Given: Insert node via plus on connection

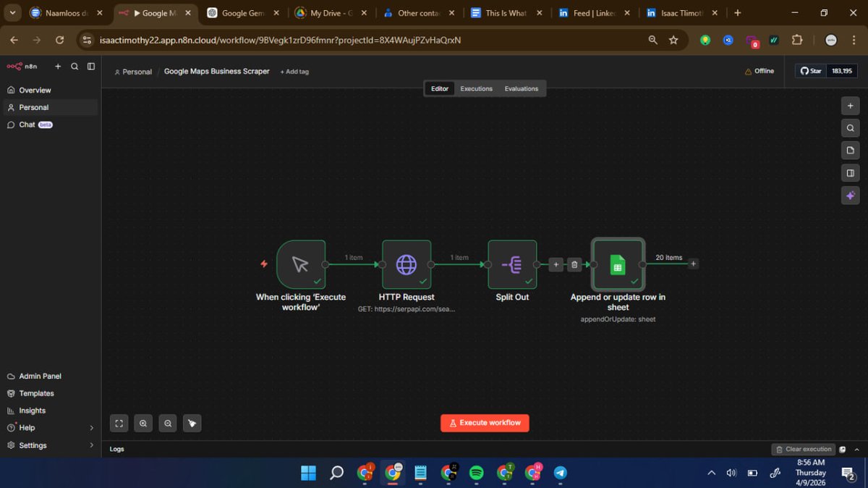Looking at the screenshot, I should tap(556, 264).
